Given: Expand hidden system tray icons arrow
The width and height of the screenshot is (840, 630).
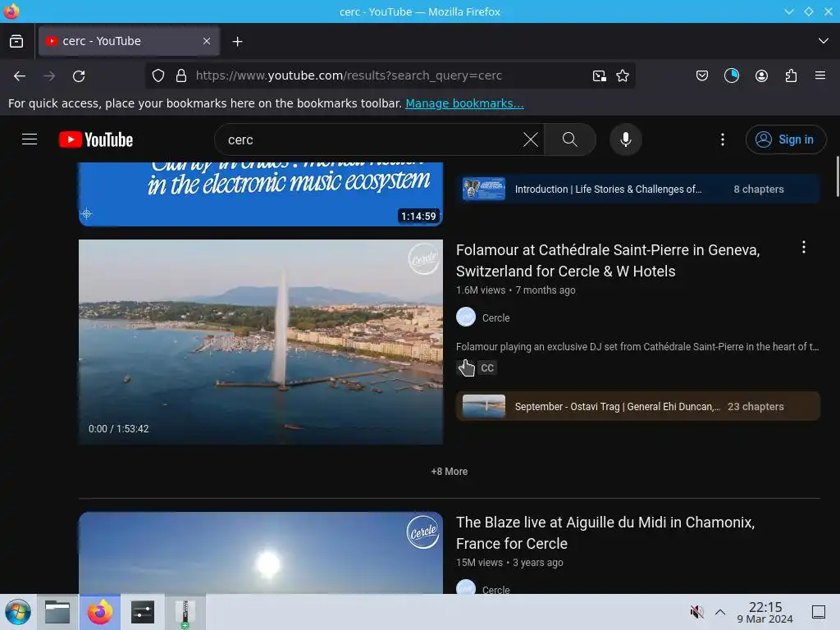Looking at the screenshot, I should (x=720, y=612).
